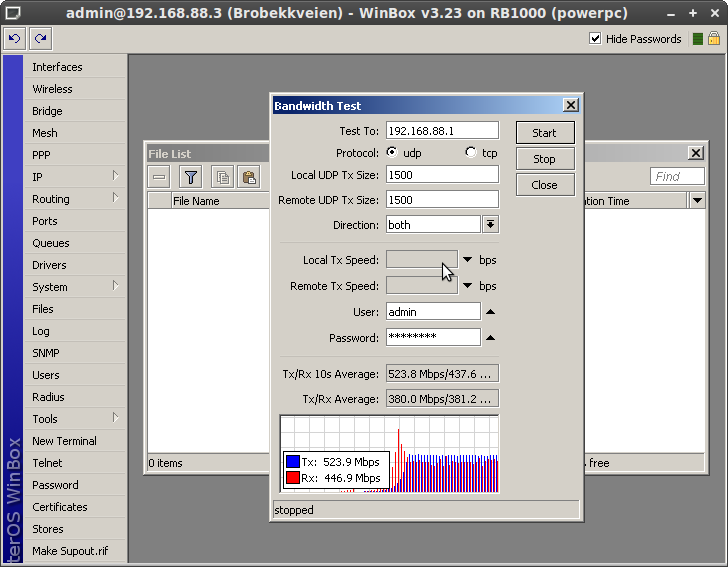Open the Radius menu item
This screenshot has height=567, width=728.
tap(75, 397)
